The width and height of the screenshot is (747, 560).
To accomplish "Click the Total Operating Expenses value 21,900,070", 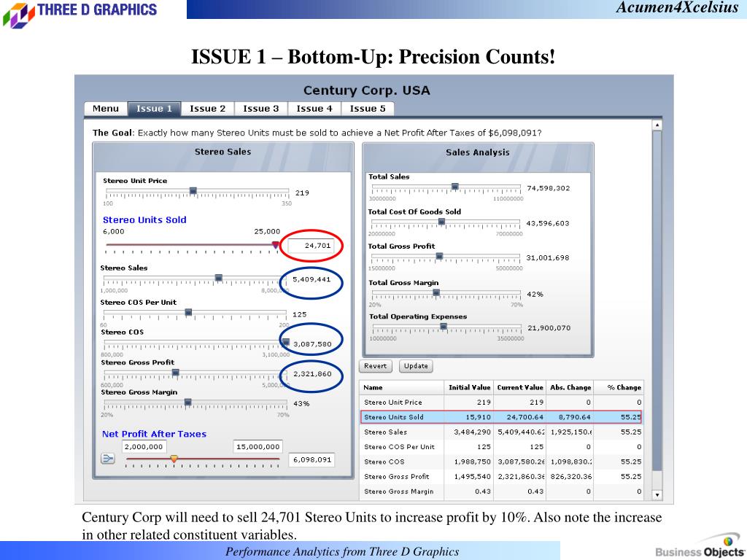I will click(549, 327).
